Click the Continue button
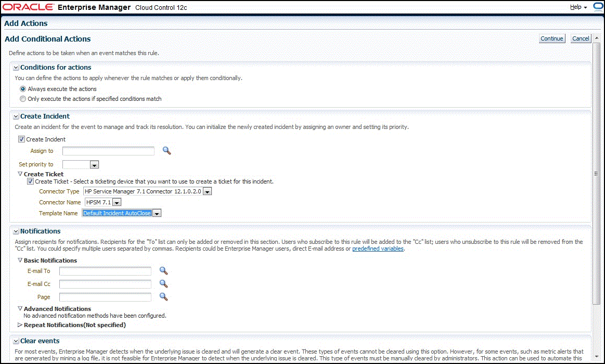Screen dimensions: 605x364 tap(552, 38)
